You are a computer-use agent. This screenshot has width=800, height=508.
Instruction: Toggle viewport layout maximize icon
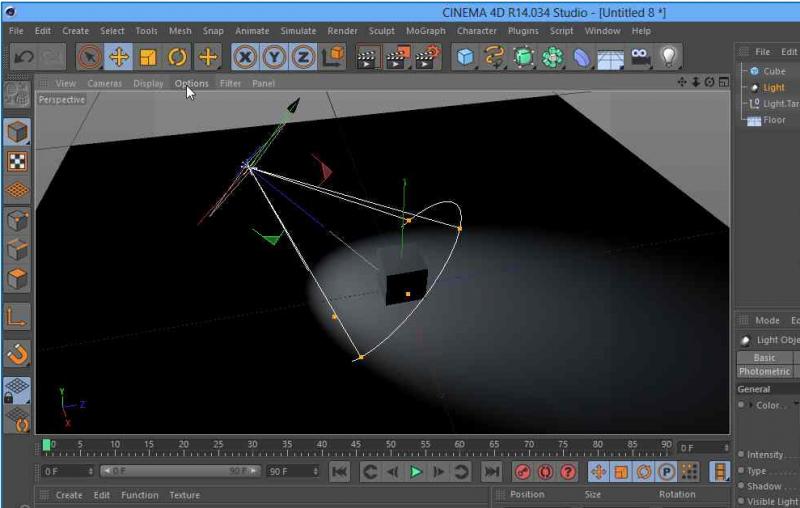(723, 82)
